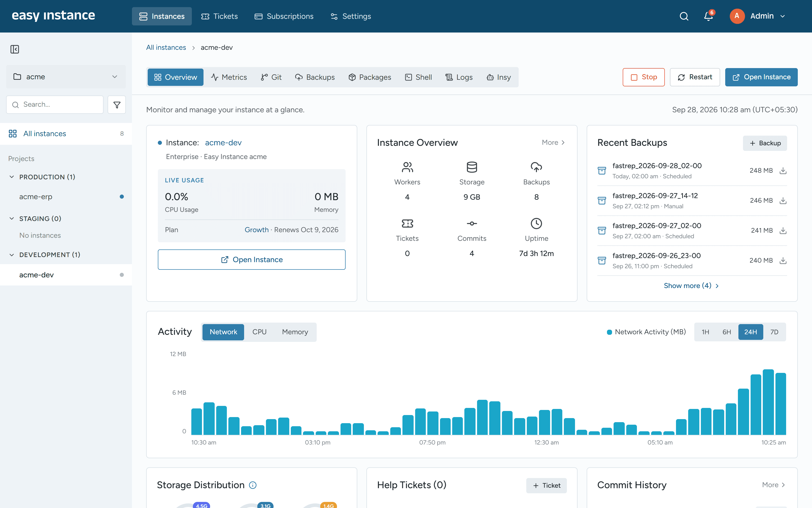Download fastrep_2026-09-27_14-12 backup
Image resolution: width=812 pixels, height=508 pixels.
pos(783,201)
